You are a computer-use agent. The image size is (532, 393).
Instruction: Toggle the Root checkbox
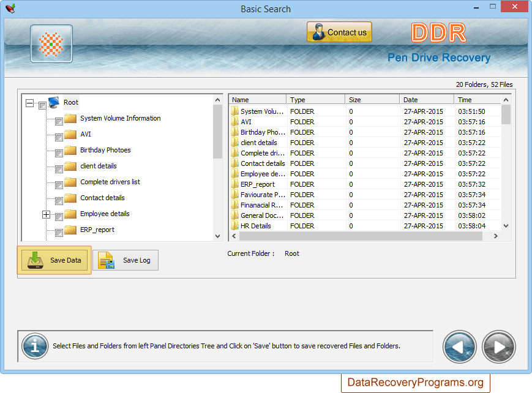[x=42, y=105]
